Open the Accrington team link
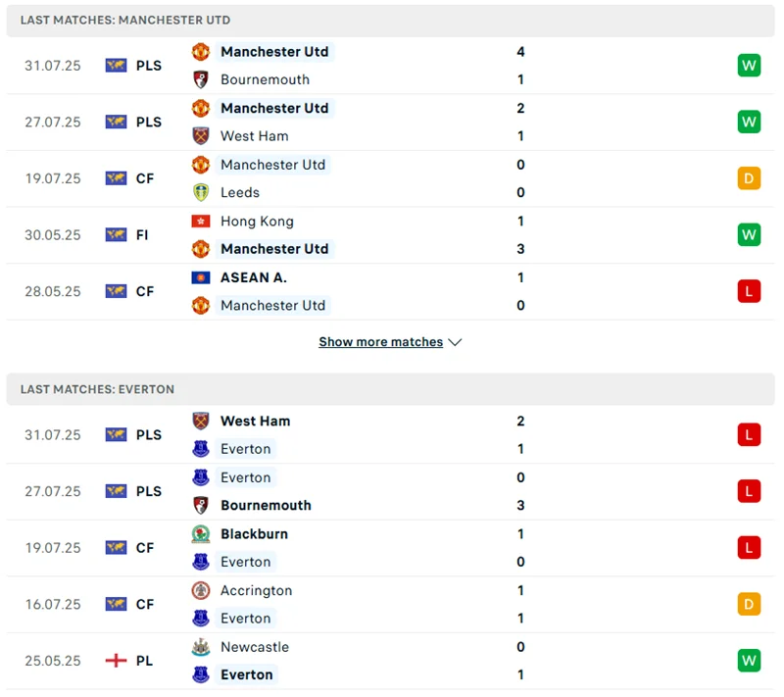Viewport: 784px width, 697px height. pos(256,590)
